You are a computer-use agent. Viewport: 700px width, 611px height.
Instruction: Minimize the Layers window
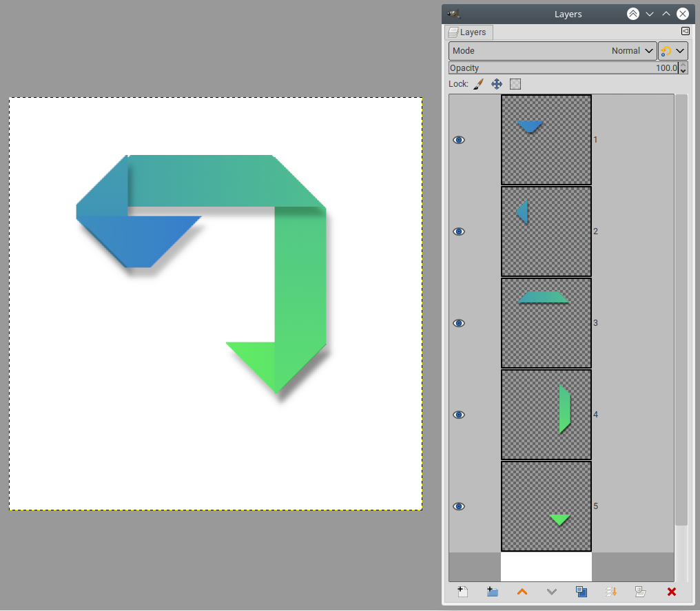(650, 14)
